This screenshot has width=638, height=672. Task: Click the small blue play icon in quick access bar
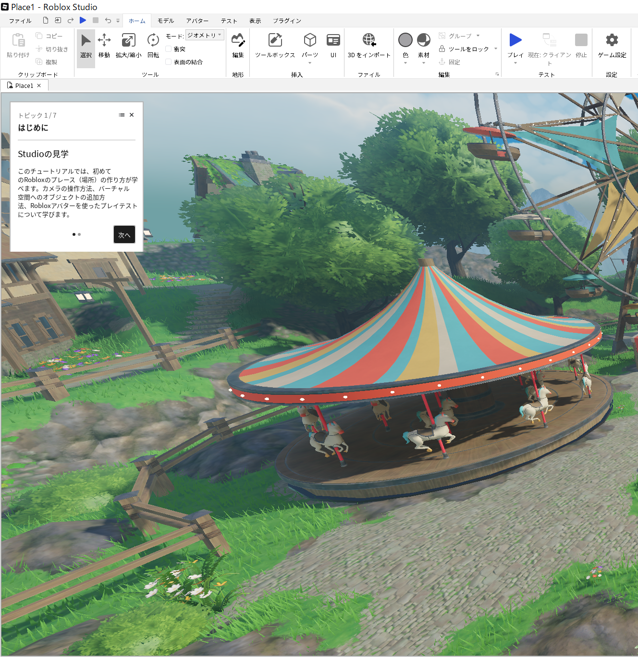tap(83, 20)
